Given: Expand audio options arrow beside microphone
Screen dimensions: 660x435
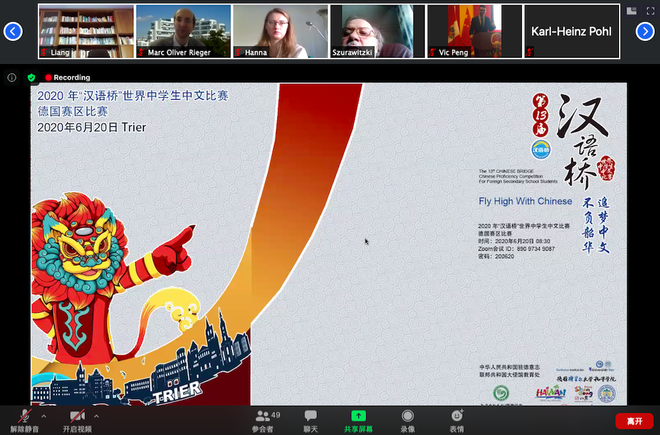Looking at the screenshot, I should (44, 416).
